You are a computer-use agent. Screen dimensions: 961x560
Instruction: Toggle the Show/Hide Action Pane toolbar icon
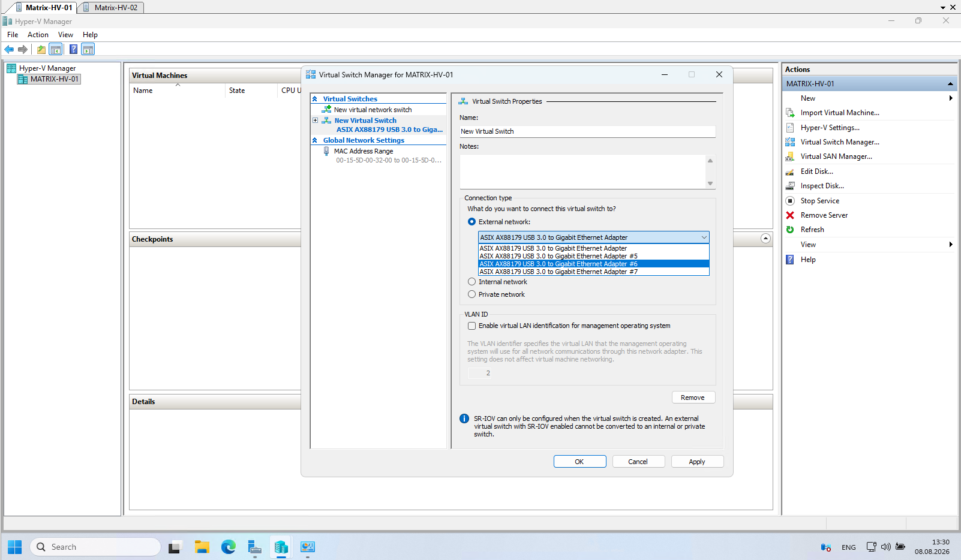(x=88, y=49)
